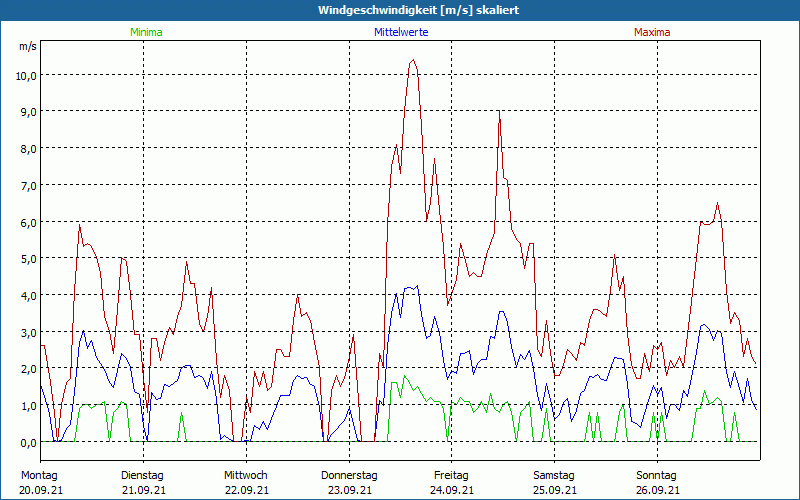Click the '21.09.21' date label
The image size is (800, 500).
tap(144, 490)
